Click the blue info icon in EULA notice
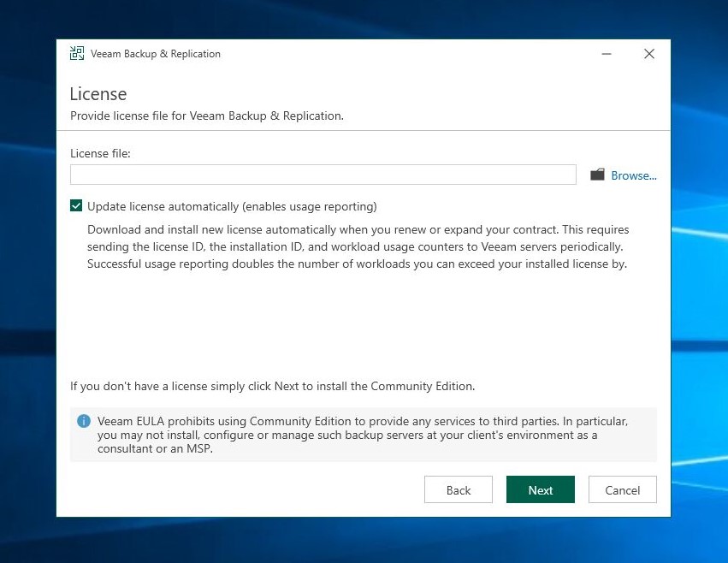This screenshot has height=563, width=728. click(x=84, y=421)
